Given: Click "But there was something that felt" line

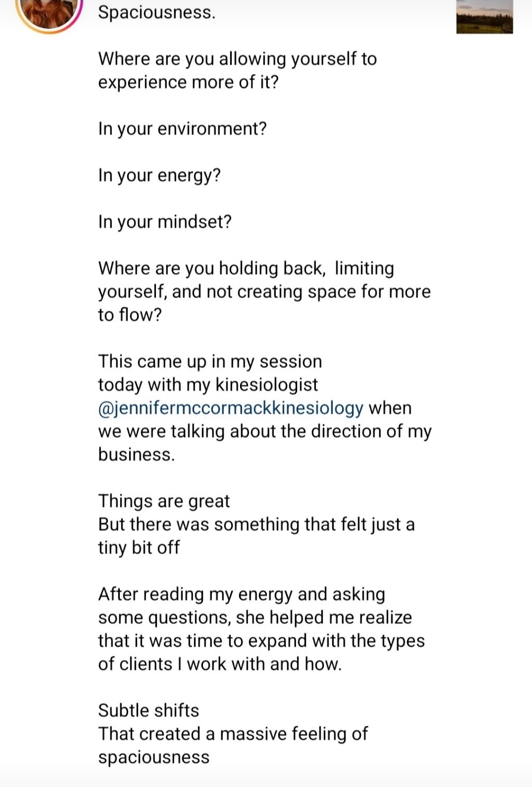Looking at the screenshot, I should point(256,524).
